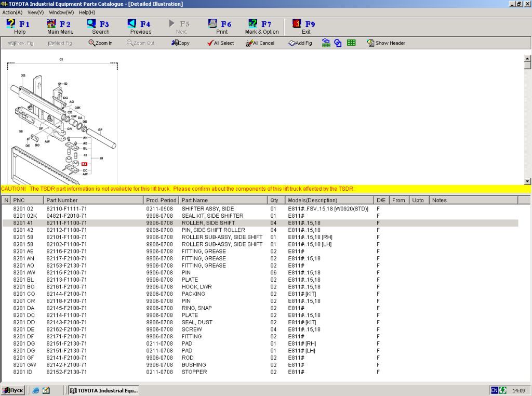Click EN language indicator in tray
532x396 pixels.
coord(494,391)
